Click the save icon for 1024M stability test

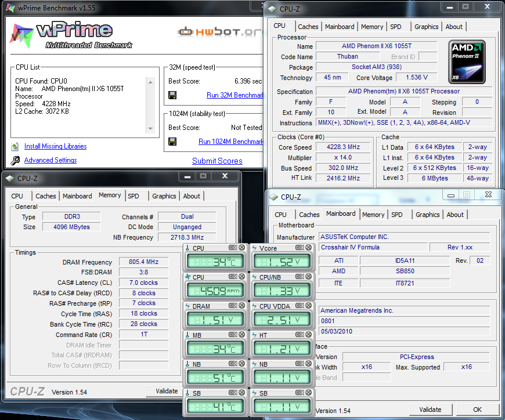[x=172, y=142]
